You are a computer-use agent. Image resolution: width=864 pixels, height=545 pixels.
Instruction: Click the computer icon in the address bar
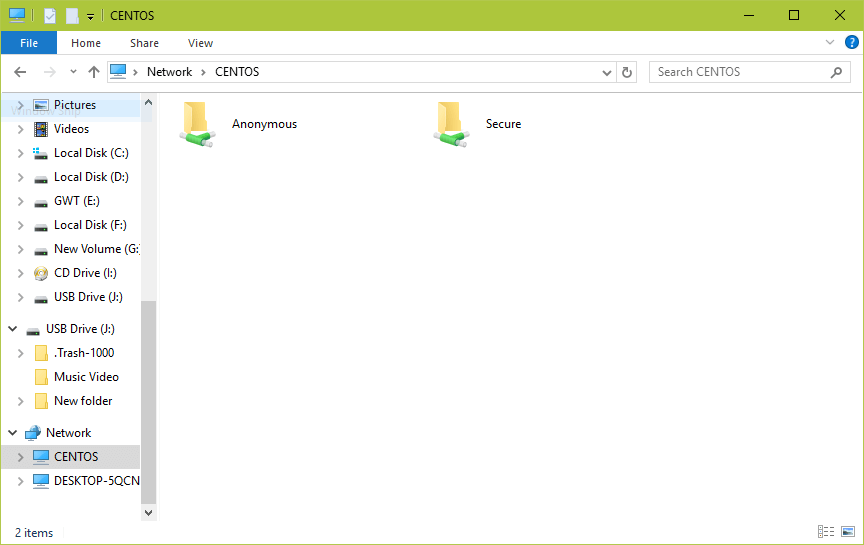(118, 72)
